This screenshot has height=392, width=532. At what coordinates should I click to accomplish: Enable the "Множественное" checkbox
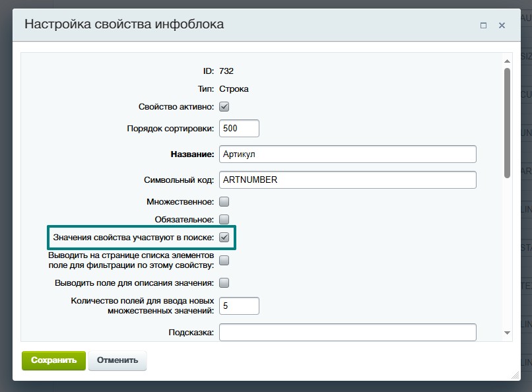click(x=224, y=201)
